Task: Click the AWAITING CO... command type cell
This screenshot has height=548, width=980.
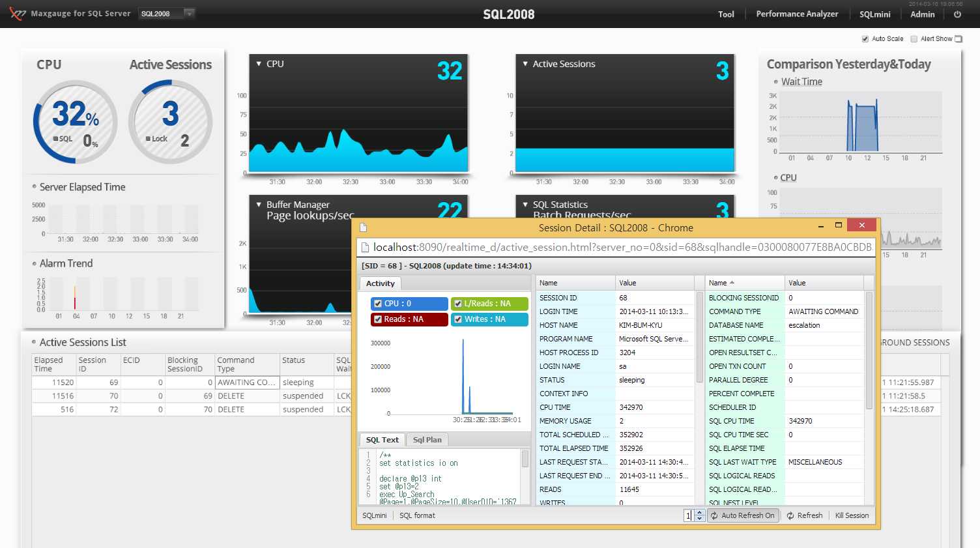Action: pyautogui.click(x=247, y=382)
